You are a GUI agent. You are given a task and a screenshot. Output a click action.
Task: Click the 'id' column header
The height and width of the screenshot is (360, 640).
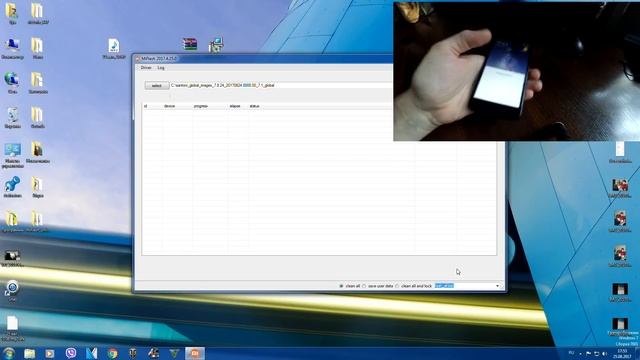point(146,106)
